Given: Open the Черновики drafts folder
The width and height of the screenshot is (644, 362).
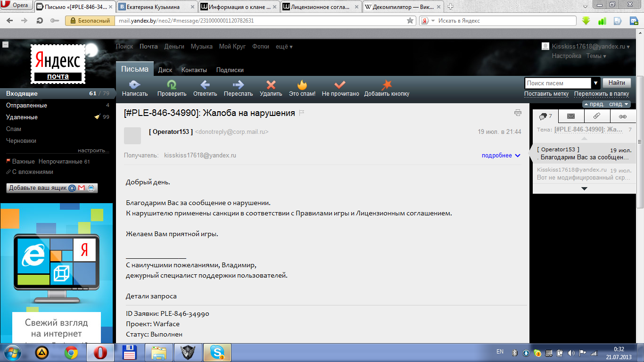Looking at the screenshot, I should [21, 141].
